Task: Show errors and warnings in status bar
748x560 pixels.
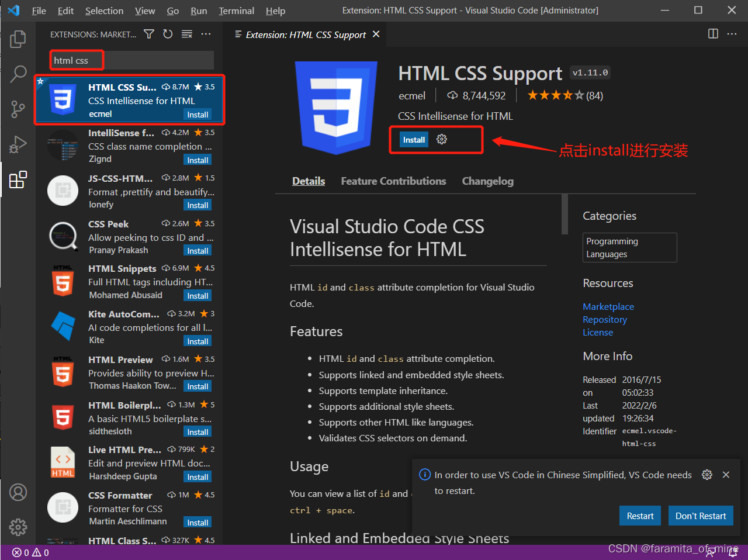Action: point(31,552)
